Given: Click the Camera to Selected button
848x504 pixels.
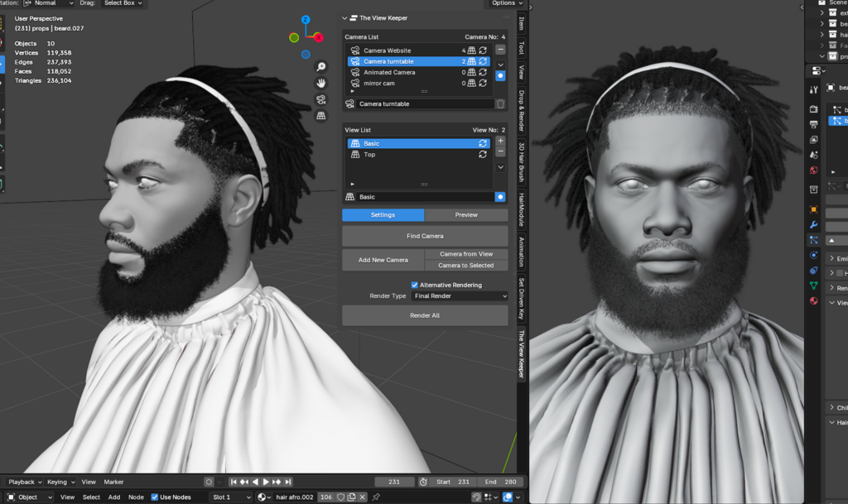Looking at the screenshot, I should click(x=466, y=265).
